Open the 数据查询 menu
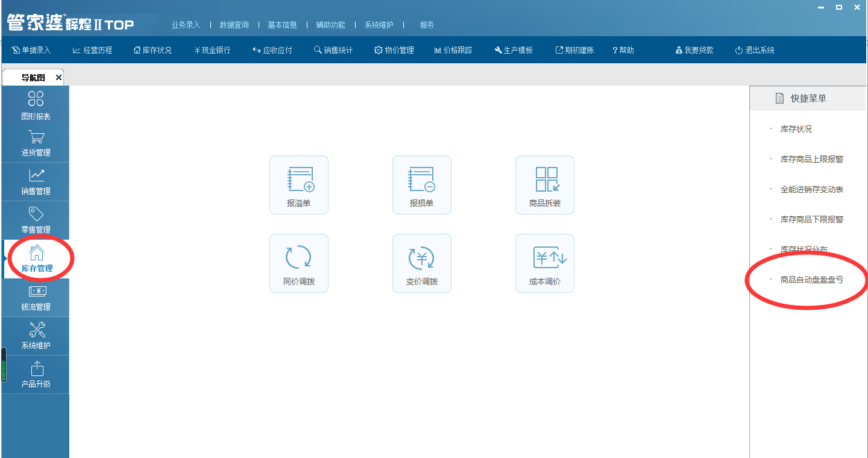Image resolution: width=868 pixels, height=458 pixels. point(234,25)
